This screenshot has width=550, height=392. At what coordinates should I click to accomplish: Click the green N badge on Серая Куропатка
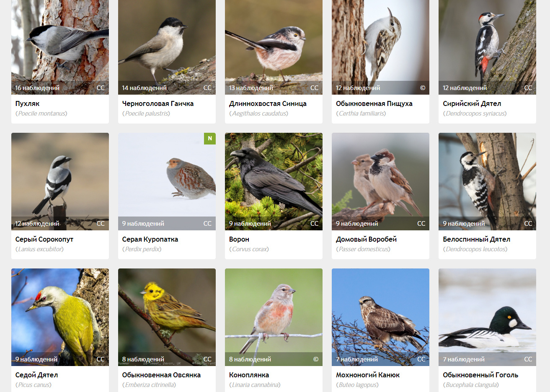(x=210, y=139)
